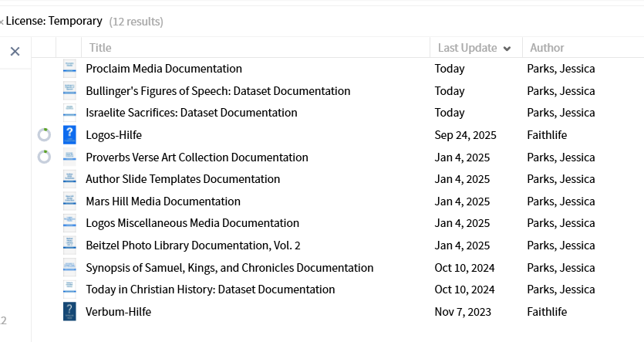Click the Verbum-Hilfe book cover icon
This screenshot has height=342, width=644.
pos(69,312)
